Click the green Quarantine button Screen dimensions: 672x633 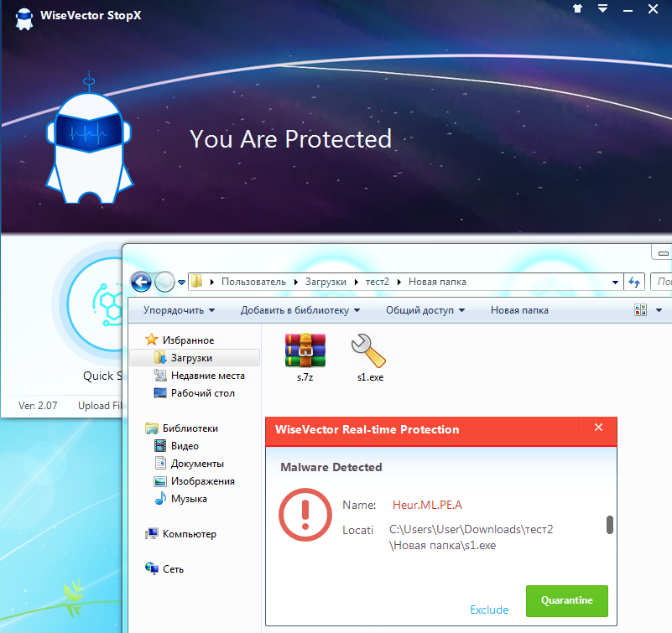tap(566, 600)
